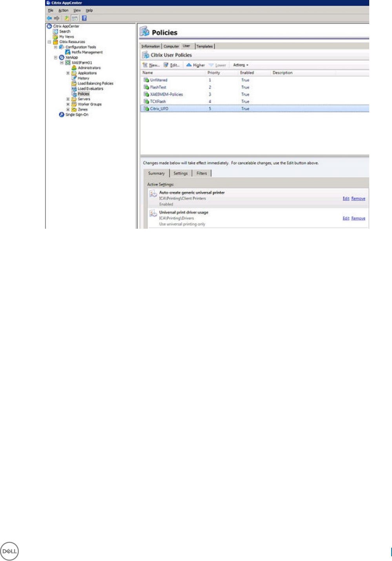Open Load Balancing Policies node
This screenshot has height=561, width=392.
(95, 84)
